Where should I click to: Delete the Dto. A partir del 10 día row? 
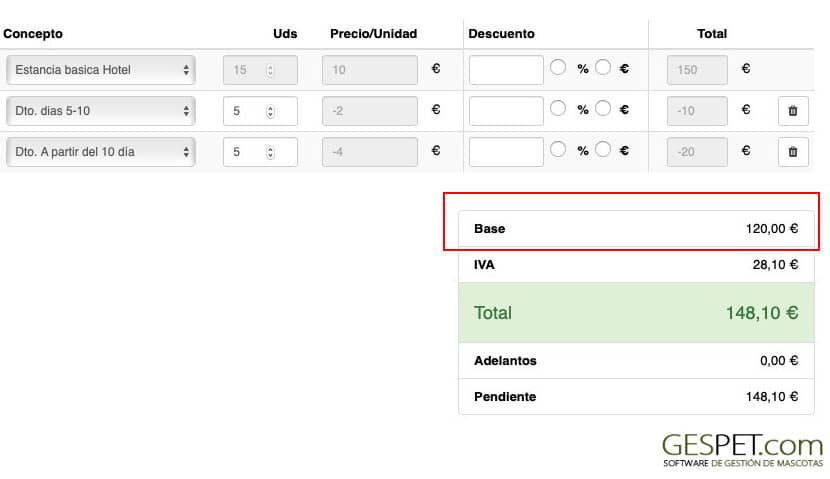793,152
